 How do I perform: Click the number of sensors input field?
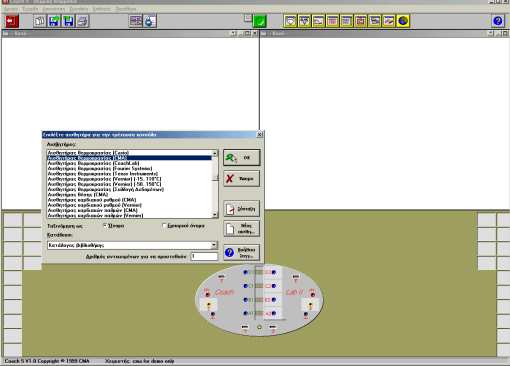point(204,256)
